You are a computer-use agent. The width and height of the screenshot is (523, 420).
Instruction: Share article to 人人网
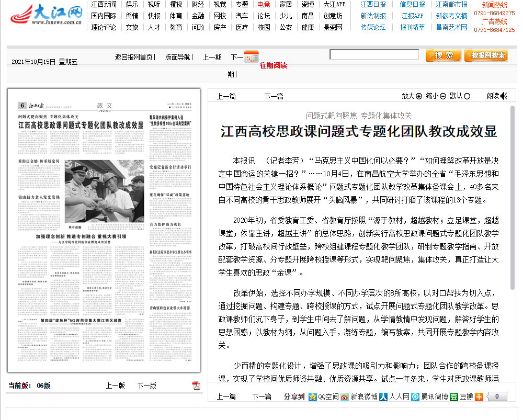383,397
